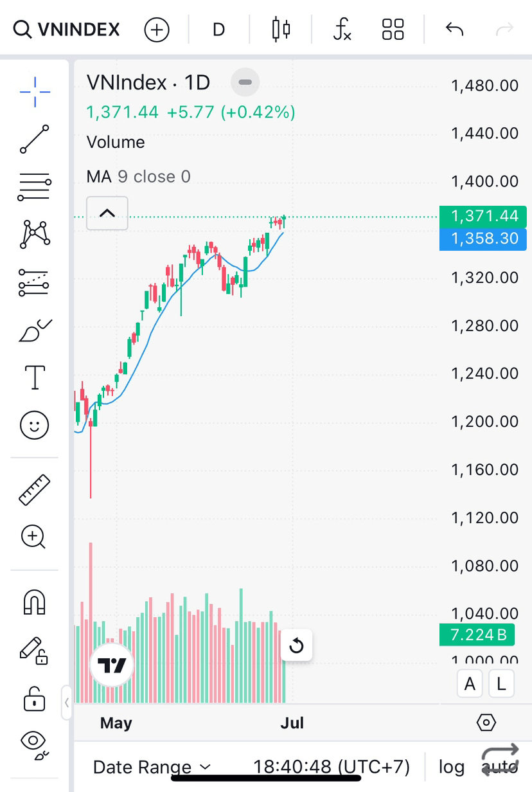Add a comparison symbol with plus icon

[156, 30]
